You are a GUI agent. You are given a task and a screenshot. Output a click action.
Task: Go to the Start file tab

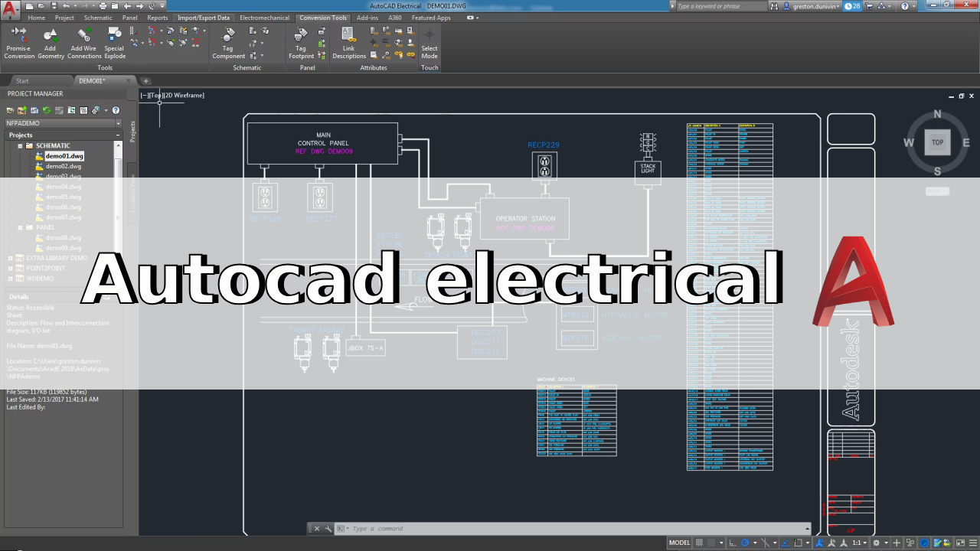22,81
